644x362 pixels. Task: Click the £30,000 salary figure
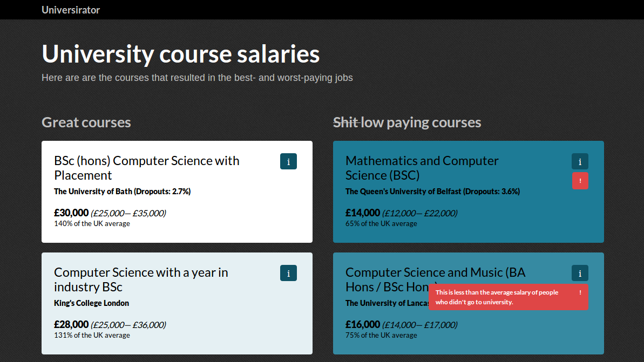(x=71, y=213)
